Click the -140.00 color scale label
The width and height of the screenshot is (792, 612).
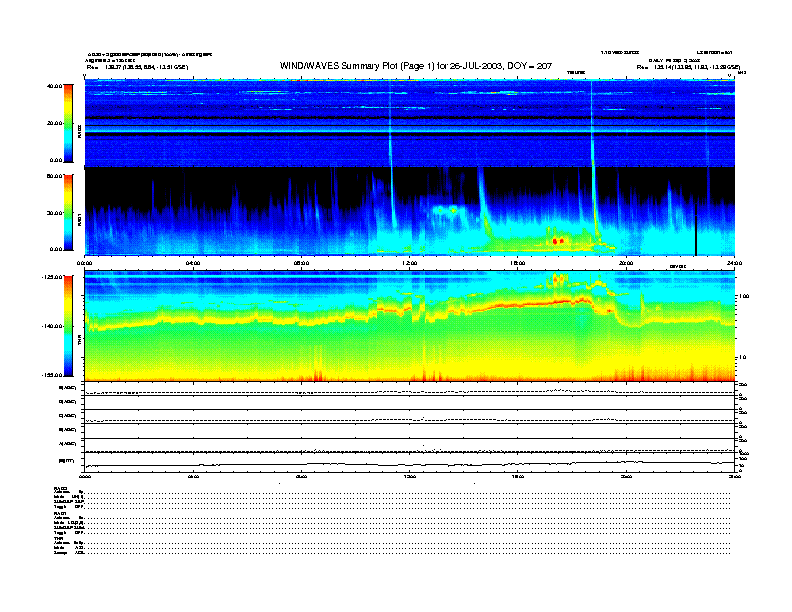point(52,326)
